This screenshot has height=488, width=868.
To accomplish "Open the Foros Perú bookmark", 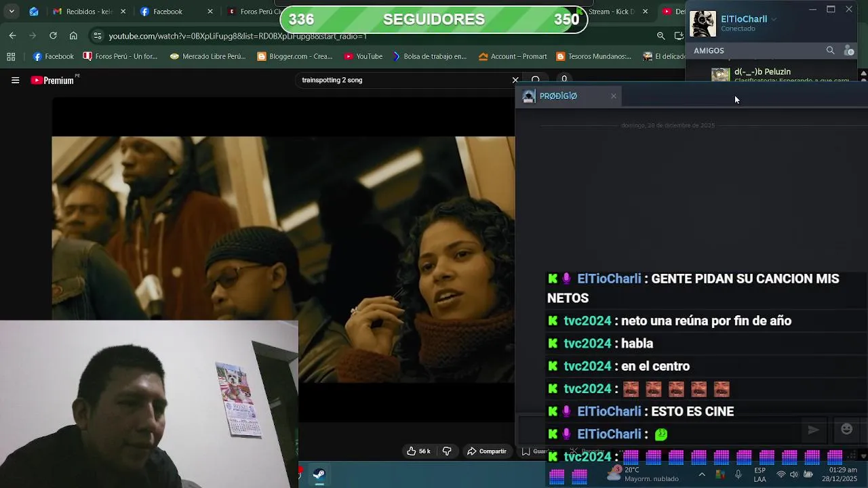I will point(120,56).
